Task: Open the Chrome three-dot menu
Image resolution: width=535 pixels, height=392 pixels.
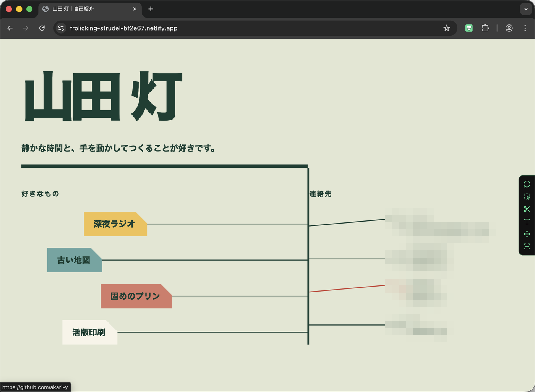Action: coord(525,28)
